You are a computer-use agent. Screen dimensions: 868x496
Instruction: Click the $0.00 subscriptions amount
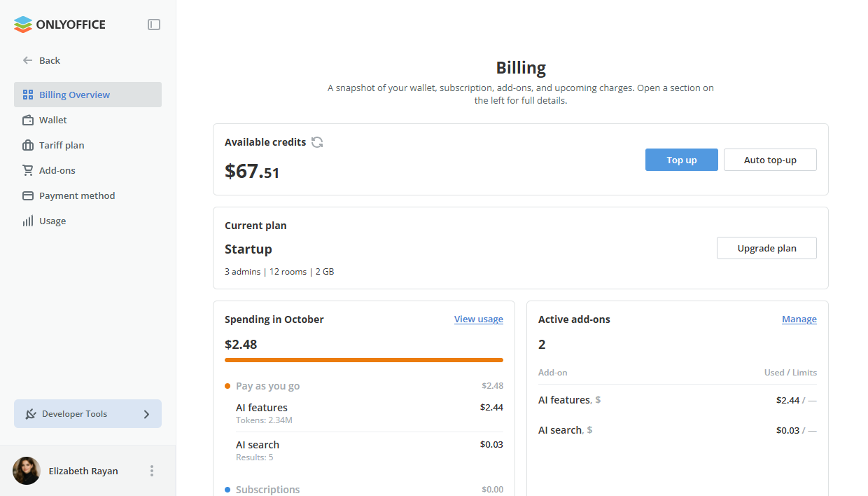pos(492,490)
